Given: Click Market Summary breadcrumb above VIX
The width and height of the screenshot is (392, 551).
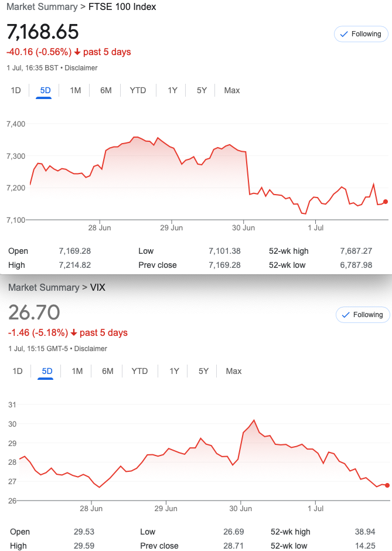Looking at the screenshot, I should point(44,287).
